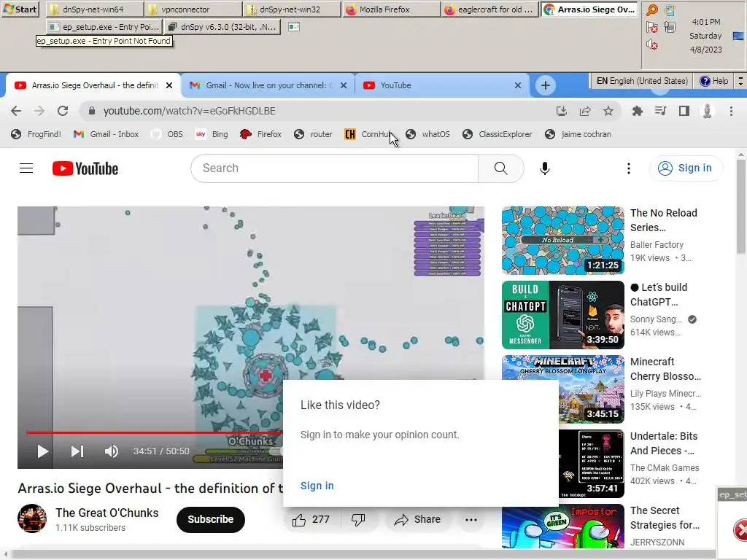Viewport: 747px width, 560px height.
Task: Open YouTube settings three-dot menu
Action: point(628,168)
